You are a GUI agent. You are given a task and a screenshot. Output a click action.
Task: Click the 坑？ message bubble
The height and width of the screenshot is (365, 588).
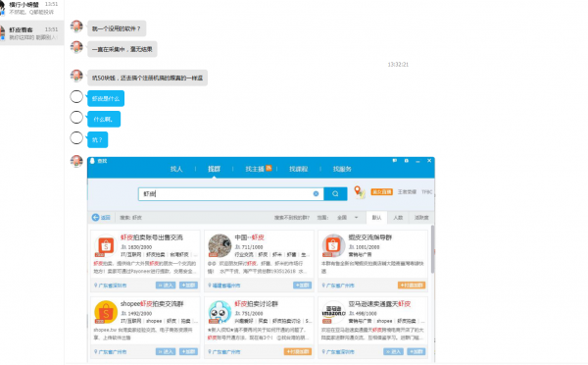pyautogui.click(x=97, y=139)
